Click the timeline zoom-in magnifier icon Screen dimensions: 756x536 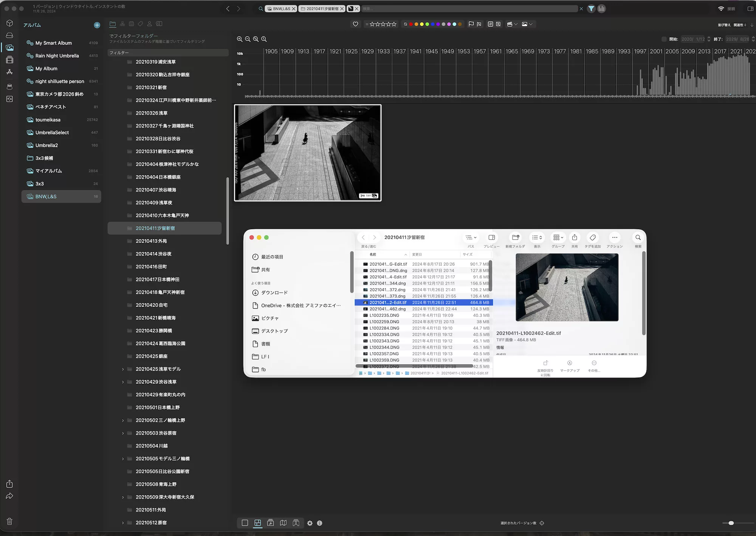[239, 39]
